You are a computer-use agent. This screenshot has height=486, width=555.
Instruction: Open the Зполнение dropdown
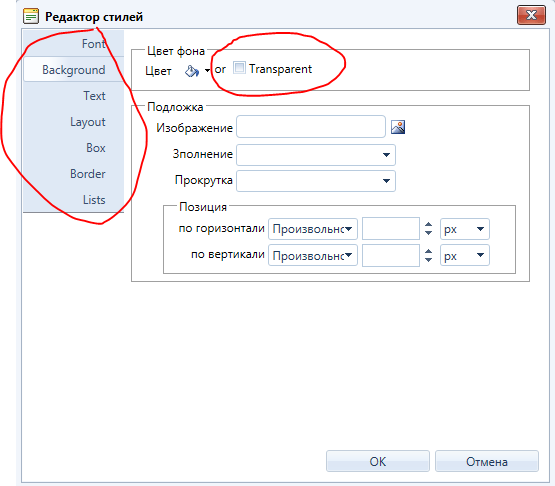[316, 155]
